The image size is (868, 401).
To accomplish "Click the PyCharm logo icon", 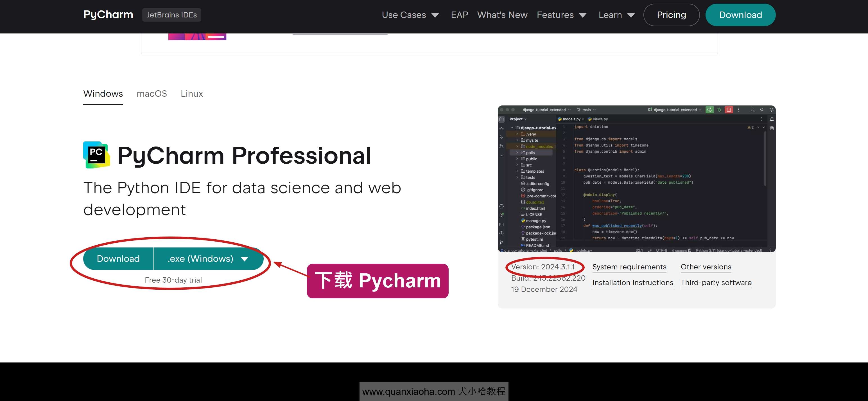I will click(96, 155).
